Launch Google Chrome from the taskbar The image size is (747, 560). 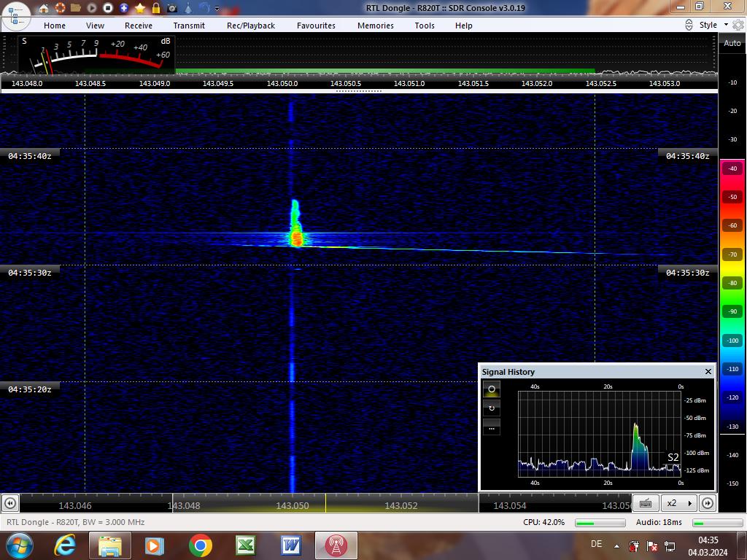coord(200,545)
